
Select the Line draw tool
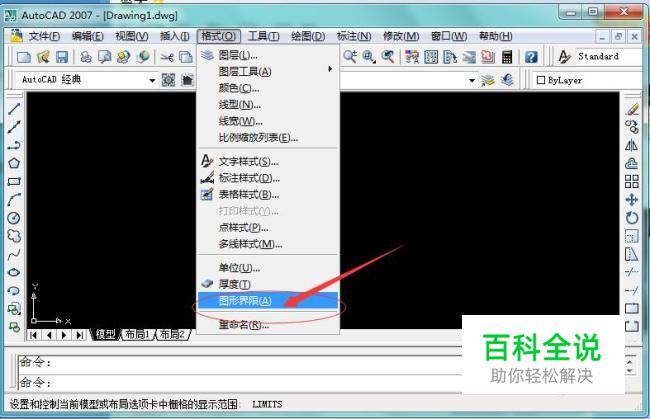pos(14,109)
